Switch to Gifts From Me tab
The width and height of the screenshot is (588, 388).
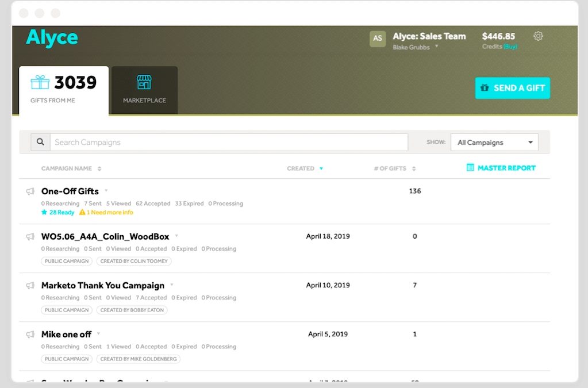point(64,91)
